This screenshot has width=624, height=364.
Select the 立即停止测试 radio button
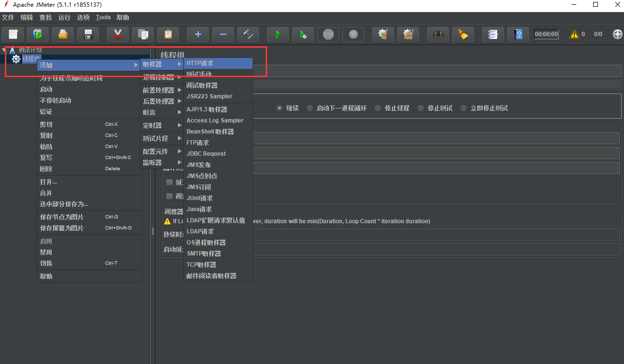pos(464,108)
